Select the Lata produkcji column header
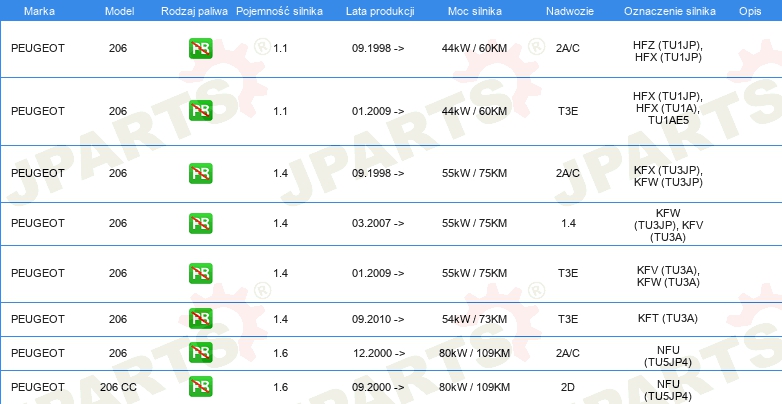The width and height of the screenshot is (782, 404). pyautogui.click(x=380, y=11)
